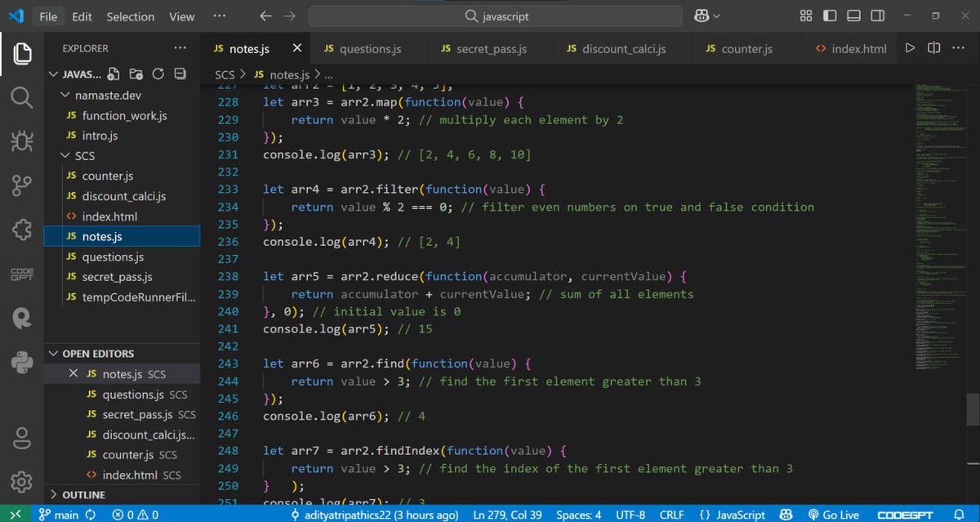Change the UTF-8 encoding

point(630,515)
